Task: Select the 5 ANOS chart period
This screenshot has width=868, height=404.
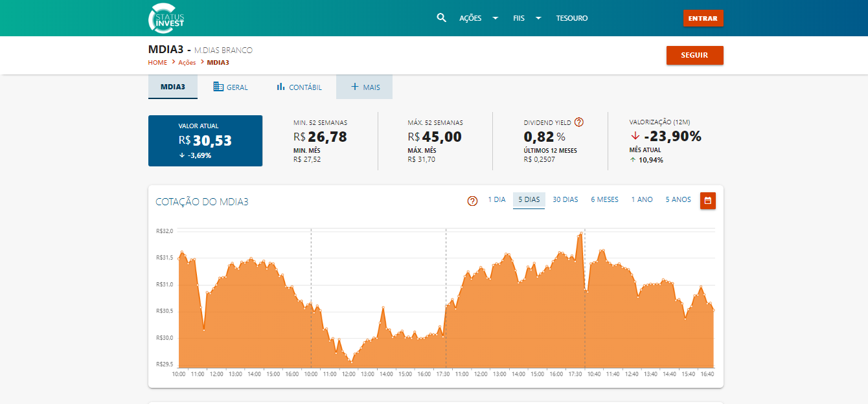Action: tap(678, 199)
